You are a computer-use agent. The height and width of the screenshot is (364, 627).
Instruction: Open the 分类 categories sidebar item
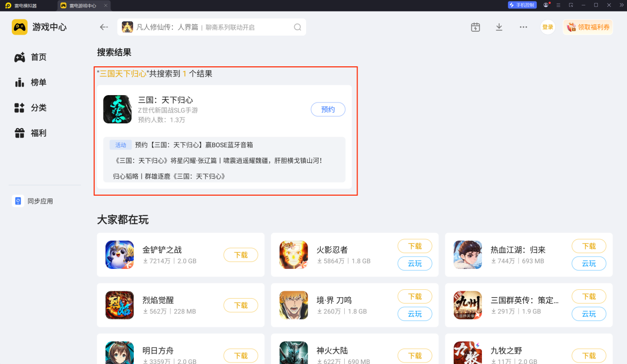[x=31, y=107]
